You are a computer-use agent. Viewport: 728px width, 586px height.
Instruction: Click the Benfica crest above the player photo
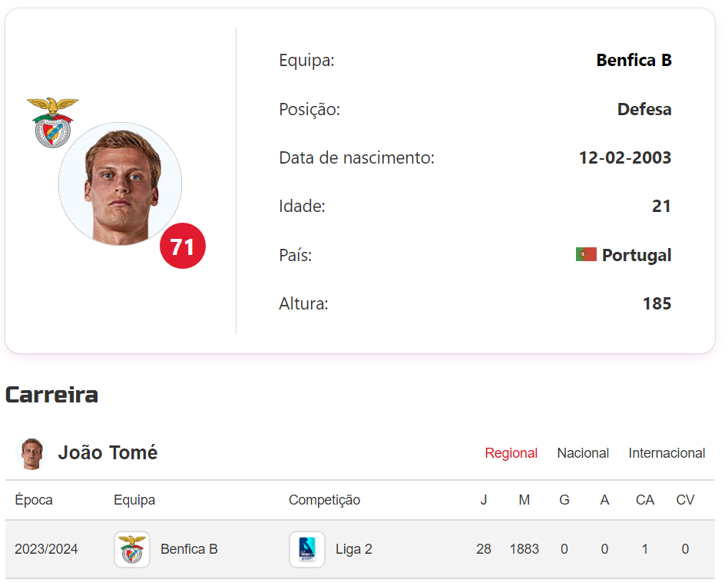pyautogui.click(x=52, y=122)
